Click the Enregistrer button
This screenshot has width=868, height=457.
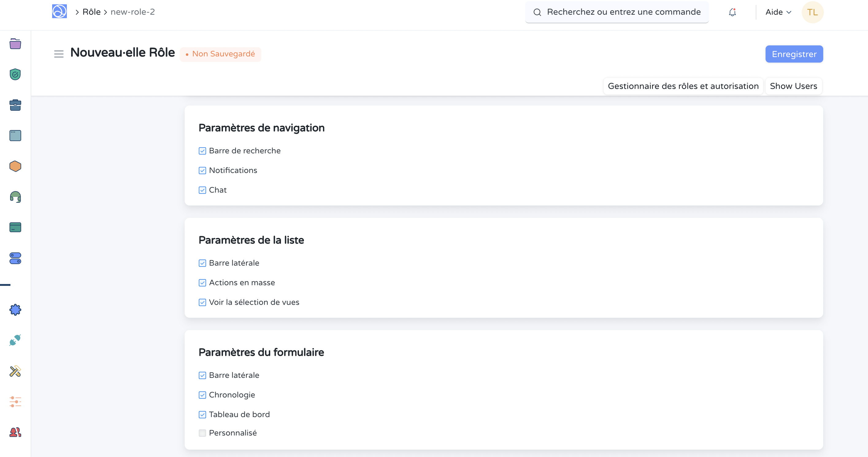tap(794, 54)
